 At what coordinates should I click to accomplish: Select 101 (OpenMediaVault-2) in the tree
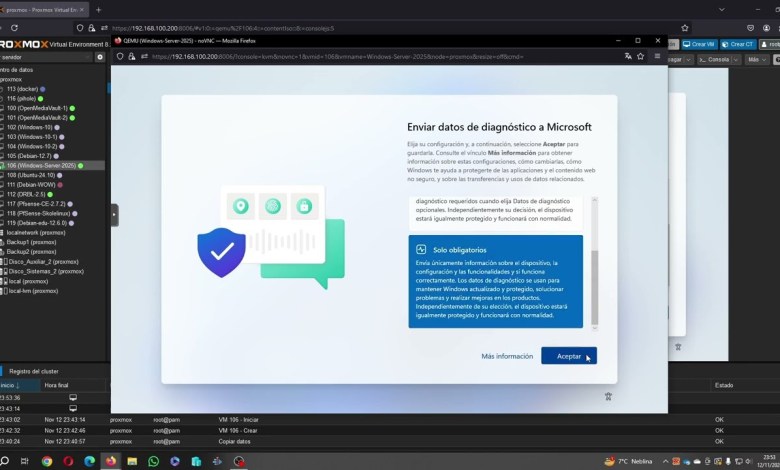coord(39,118)
